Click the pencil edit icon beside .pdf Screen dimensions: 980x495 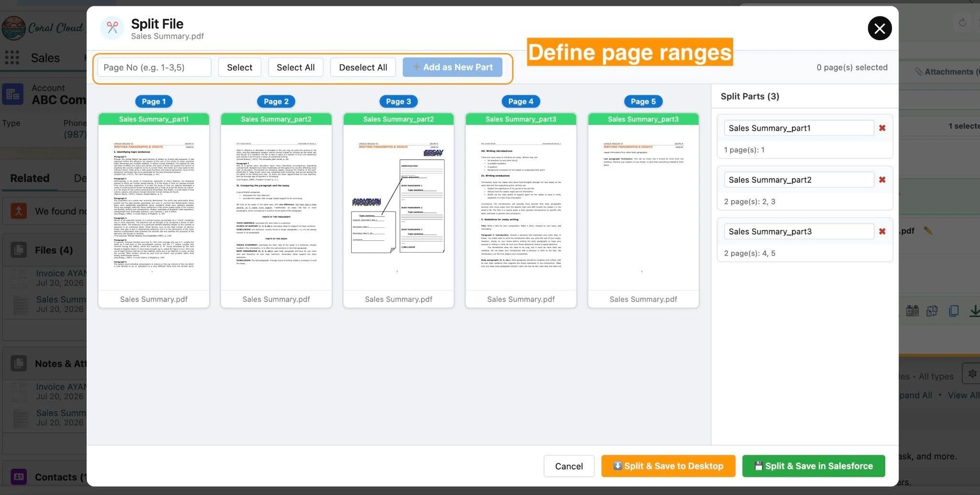point(928,230)
